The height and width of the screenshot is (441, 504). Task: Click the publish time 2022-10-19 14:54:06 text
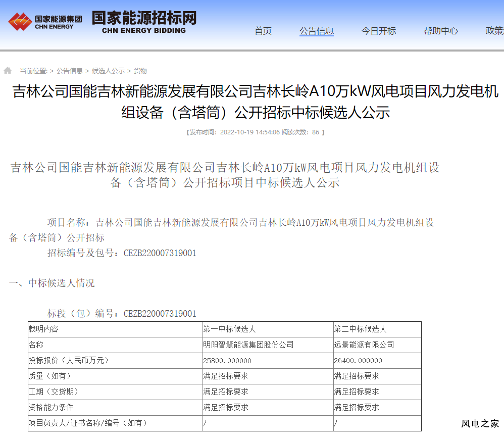click(250, 132)
